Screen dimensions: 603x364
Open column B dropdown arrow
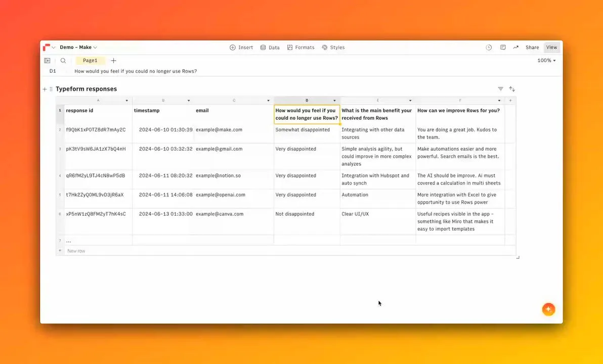188,101
